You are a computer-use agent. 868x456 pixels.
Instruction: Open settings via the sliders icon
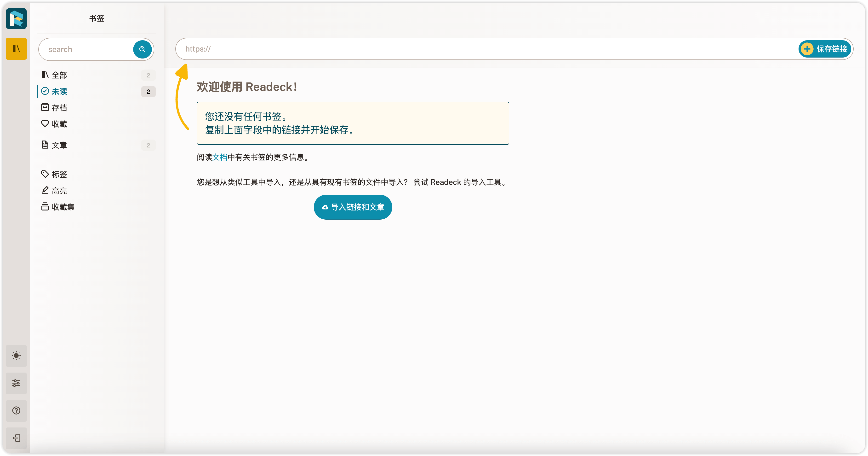tap(16, 383)
